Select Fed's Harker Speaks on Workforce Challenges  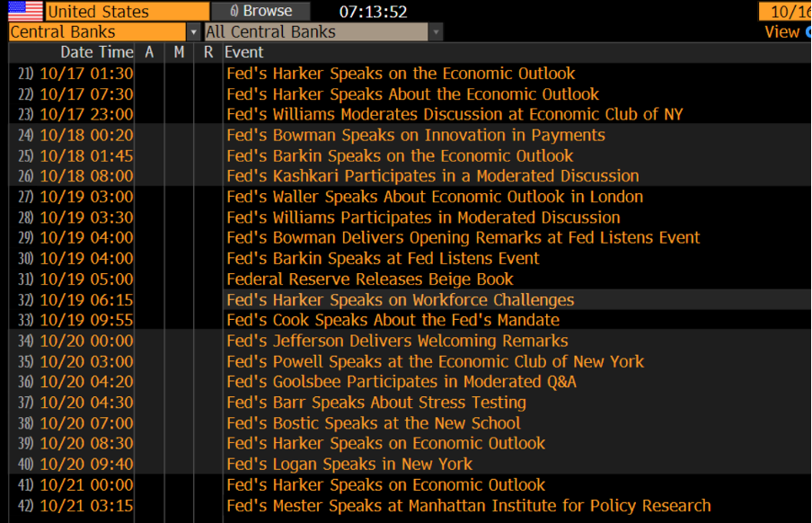point(401,299)
